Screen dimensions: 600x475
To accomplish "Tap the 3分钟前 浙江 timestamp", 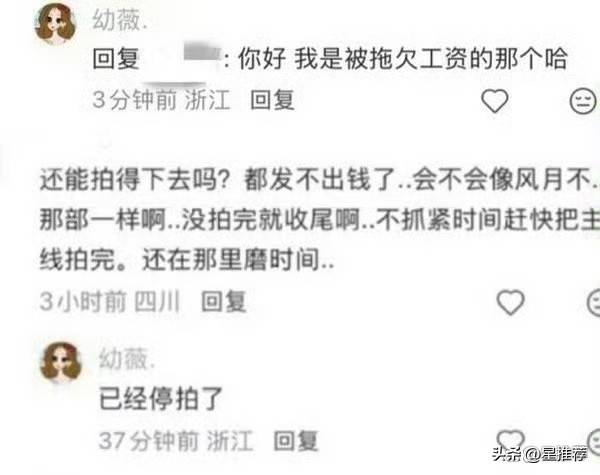I will point(161,100).
